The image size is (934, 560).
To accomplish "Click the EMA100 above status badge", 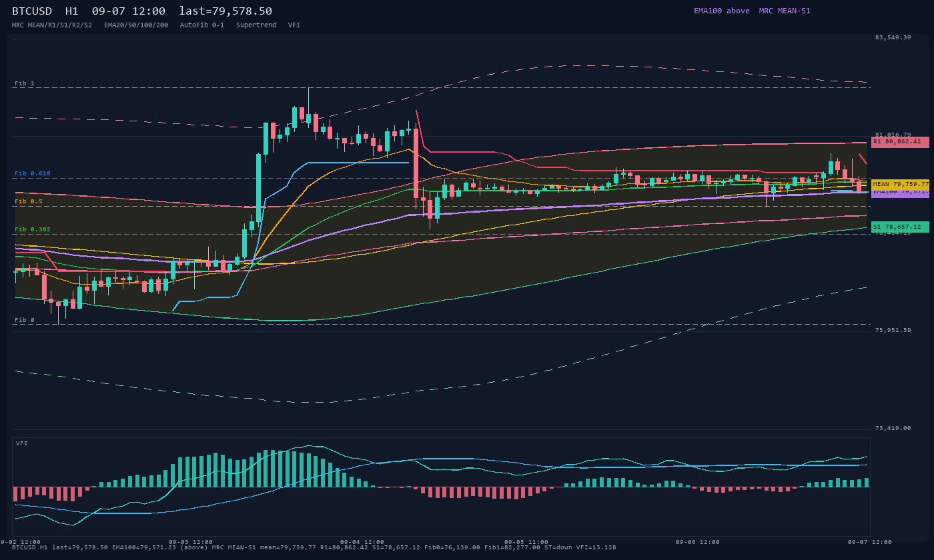I will coord(722,11).
